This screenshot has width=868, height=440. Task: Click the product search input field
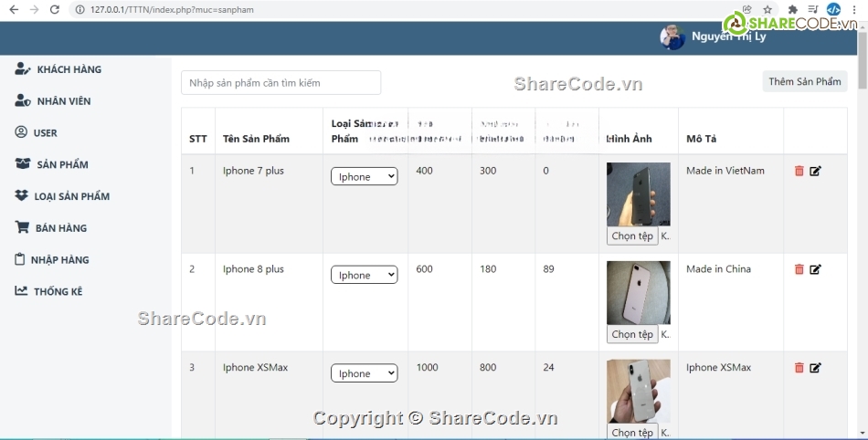pos(281,83)
